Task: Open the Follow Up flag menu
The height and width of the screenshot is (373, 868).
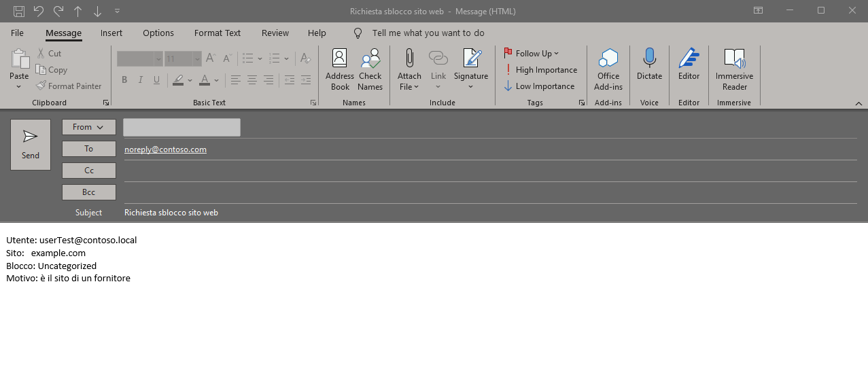Action: pyautogui.click(x=532, y=53)
